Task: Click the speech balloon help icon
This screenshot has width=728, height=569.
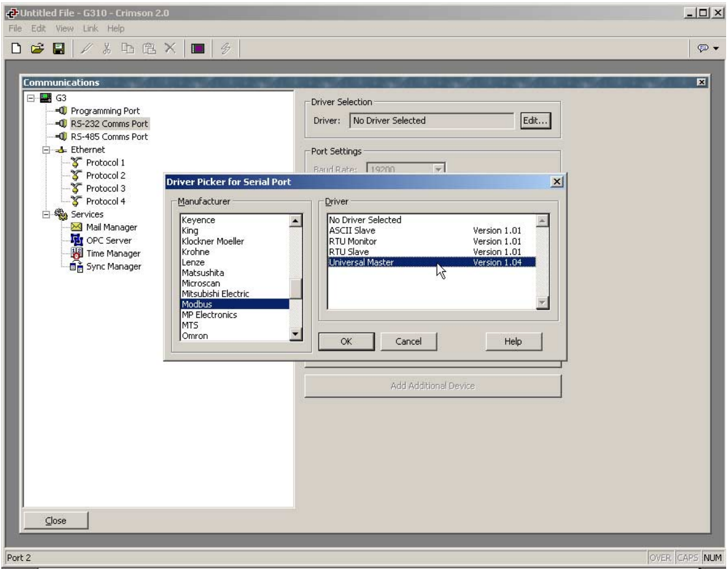Action: (x=702, y=48)
